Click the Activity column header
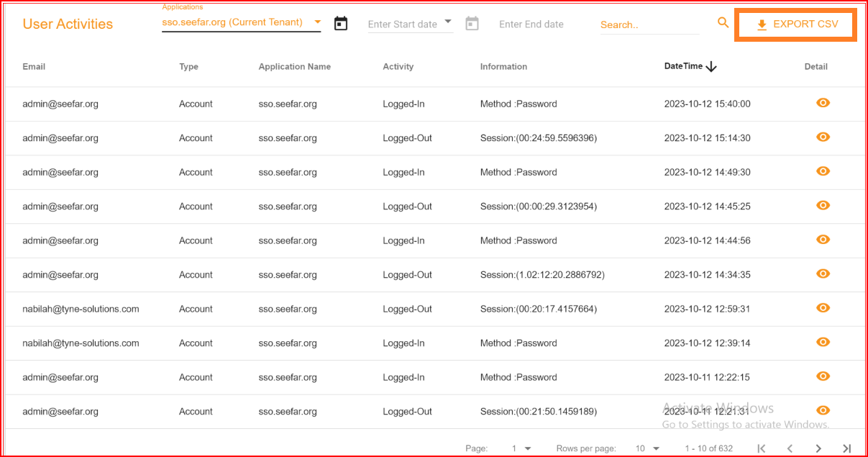Viewport: 868px width, 457px height. tap(398, 66)
